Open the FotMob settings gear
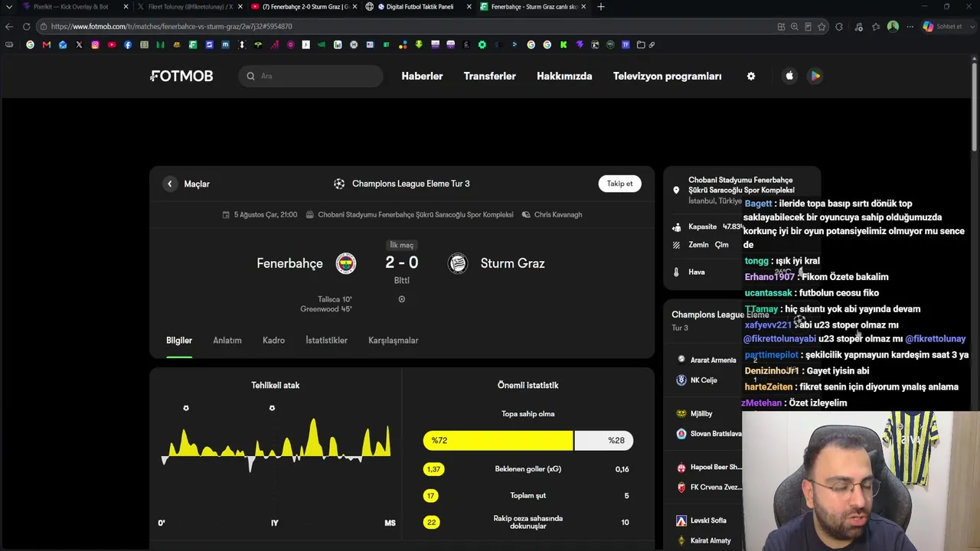The image size is (980, 551). coord(751,76)
